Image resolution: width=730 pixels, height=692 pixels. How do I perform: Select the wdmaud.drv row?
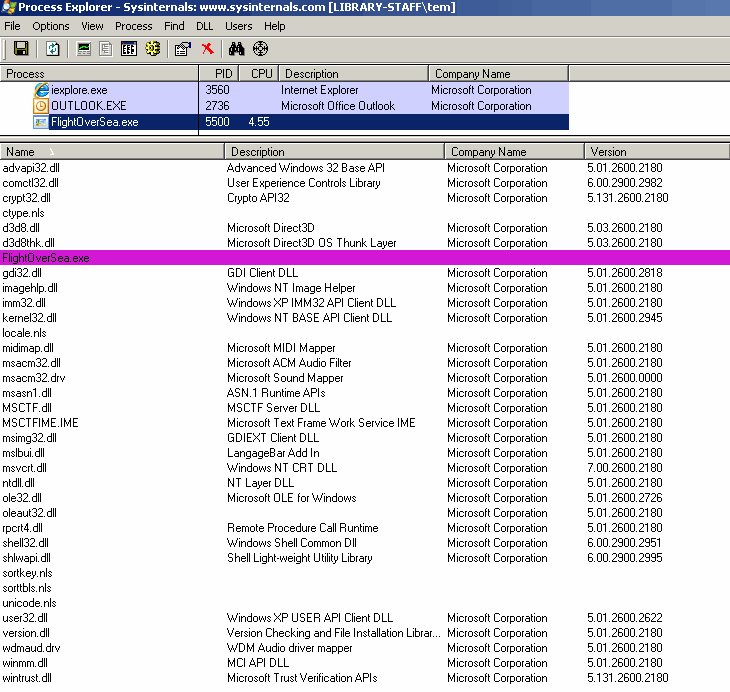(x=365, y=648)
